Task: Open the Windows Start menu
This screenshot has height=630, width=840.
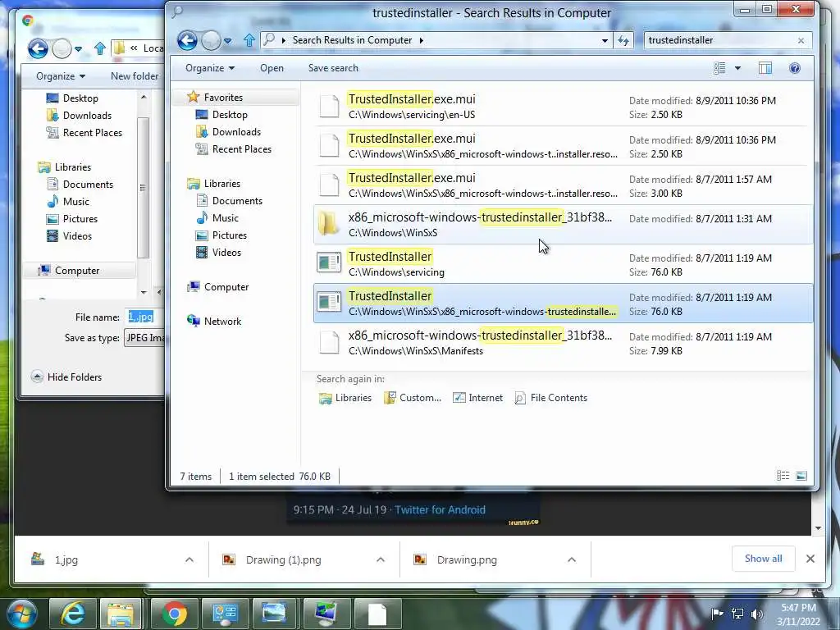Action: click(21, 614)
